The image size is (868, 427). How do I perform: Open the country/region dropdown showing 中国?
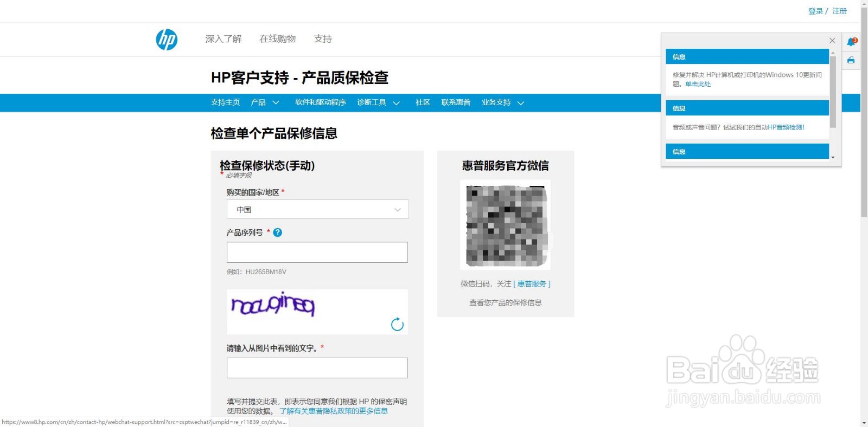317,209
